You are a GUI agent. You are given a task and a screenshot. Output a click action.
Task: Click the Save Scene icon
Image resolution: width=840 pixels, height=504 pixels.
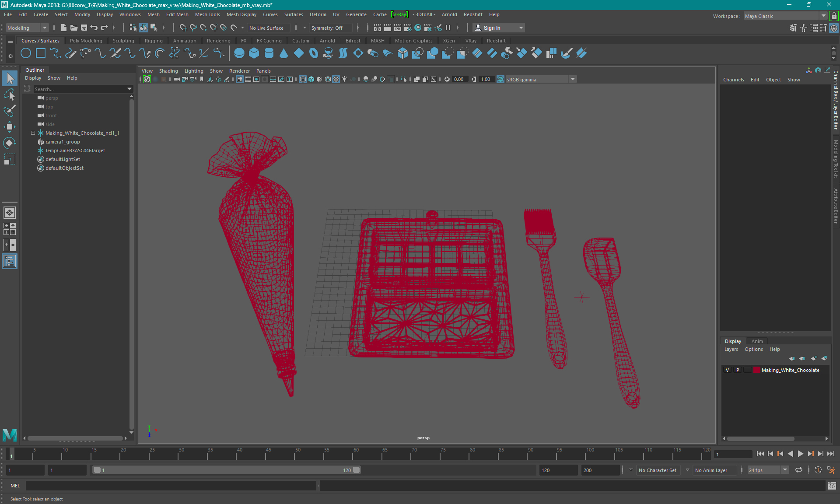click(x=84, y=28)
